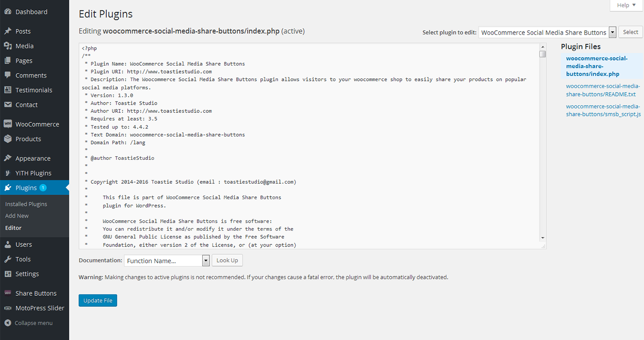Open the Function Name documentation dropdown

pos(206,261)
